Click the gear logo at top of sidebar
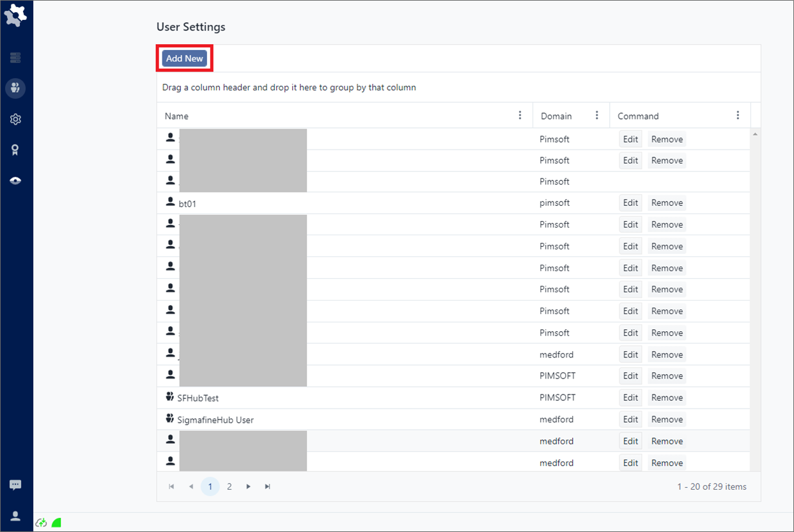The width and height of the screenshot is (794, 532). (16, 15)
